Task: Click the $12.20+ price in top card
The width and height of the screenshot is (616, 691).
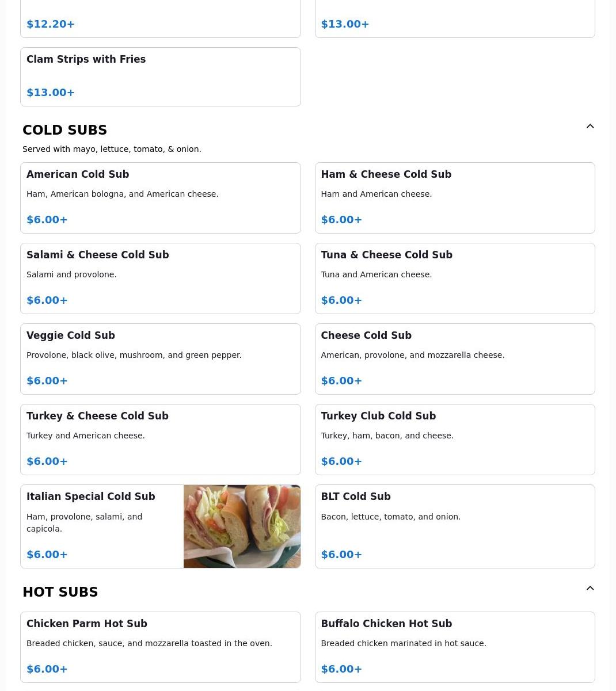Action: [x=51, y=24]
